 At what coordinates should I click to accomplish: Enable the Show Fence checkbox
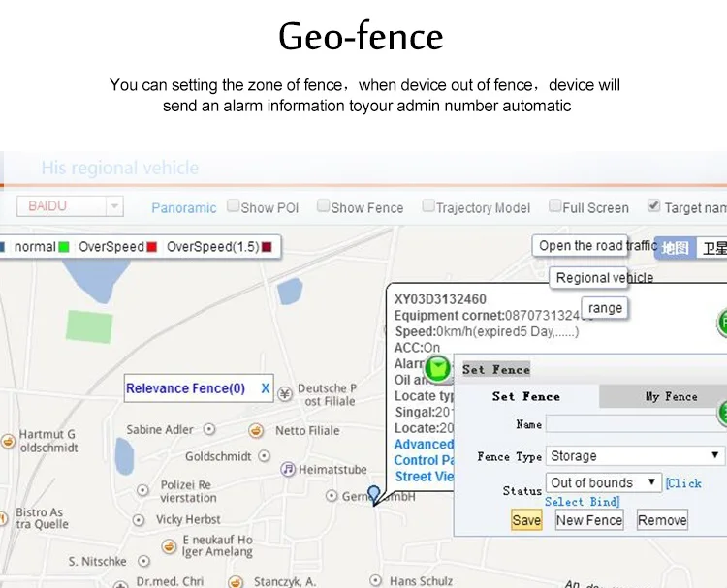click(323, 205)
